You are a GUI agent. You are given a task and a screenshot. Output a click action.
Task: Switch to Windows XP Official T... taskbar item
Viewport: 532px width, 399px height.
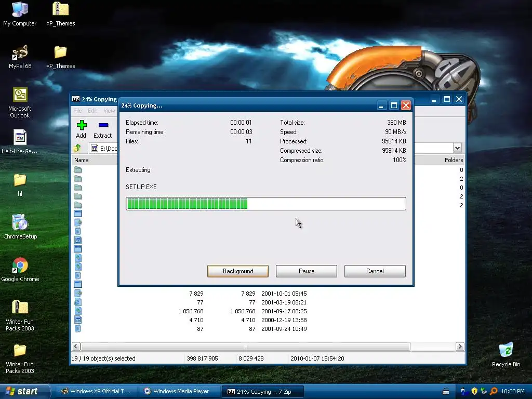96,392
